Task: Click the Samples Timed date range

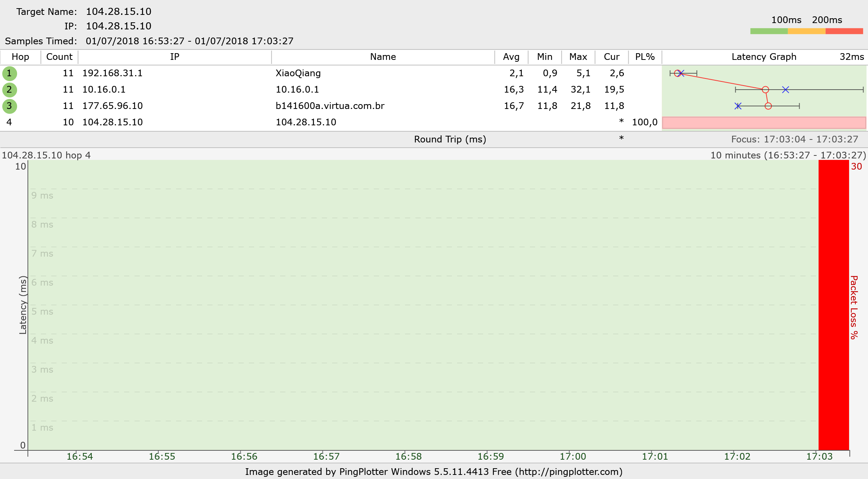Action: point(190,41)
